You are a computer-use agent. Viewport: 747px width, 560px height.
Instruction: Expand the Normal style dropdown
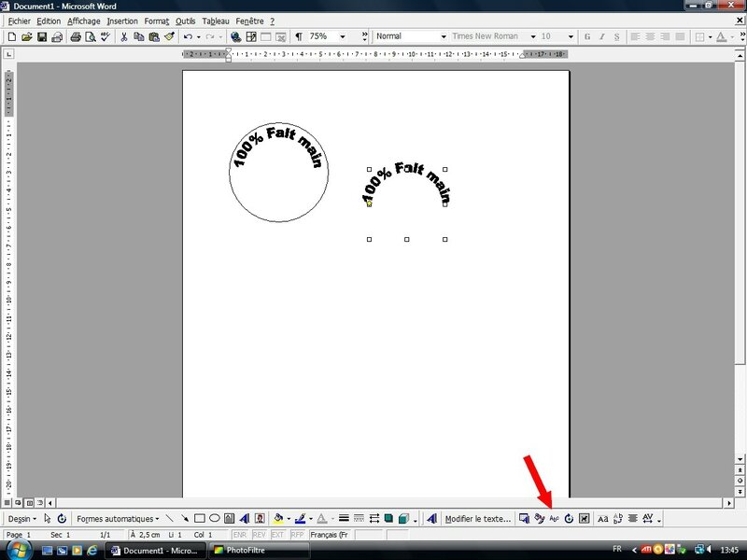[443, 36]
